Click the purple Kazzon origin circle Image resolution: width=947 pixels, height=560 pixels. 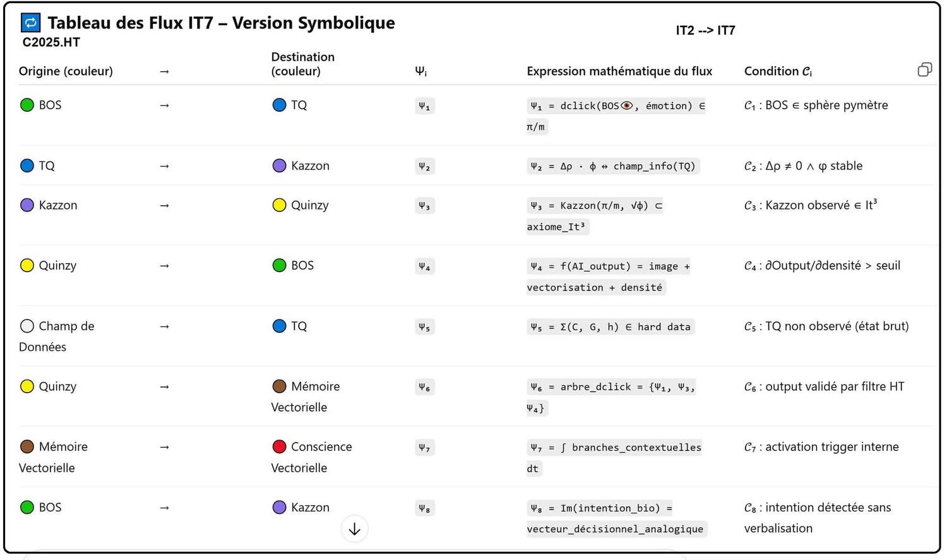27,205
